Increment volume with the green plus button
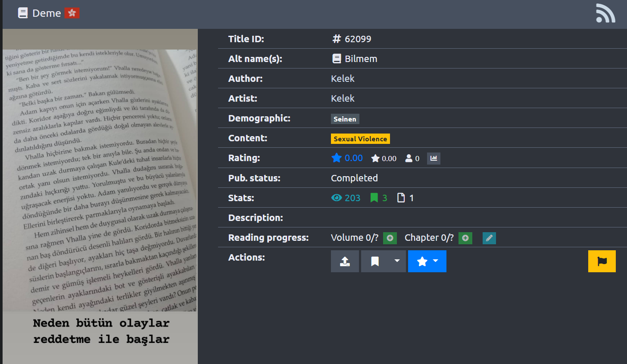Image resolution: width=627 pixels, height=364 pixels. click(x=390, y=238)
